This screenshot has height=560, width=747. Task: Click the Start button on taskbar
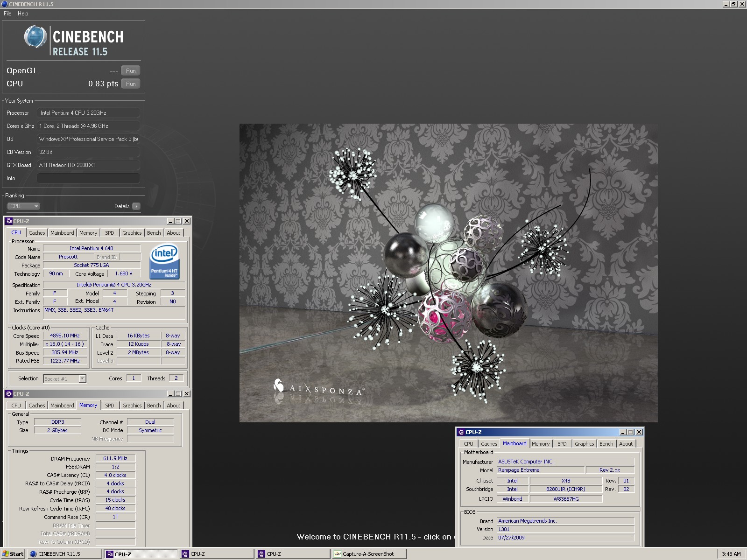tap(13, 554)
